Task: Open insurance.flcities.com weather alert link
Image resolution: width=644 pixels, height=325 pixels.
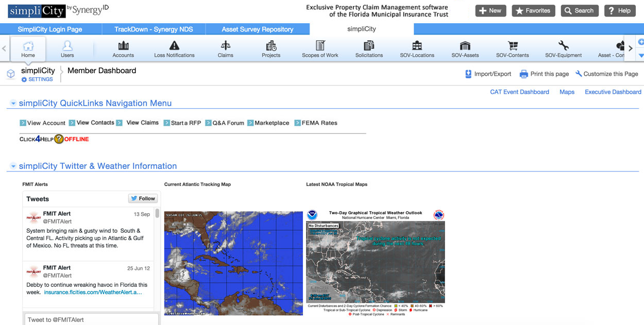Action: coord(93,292)
